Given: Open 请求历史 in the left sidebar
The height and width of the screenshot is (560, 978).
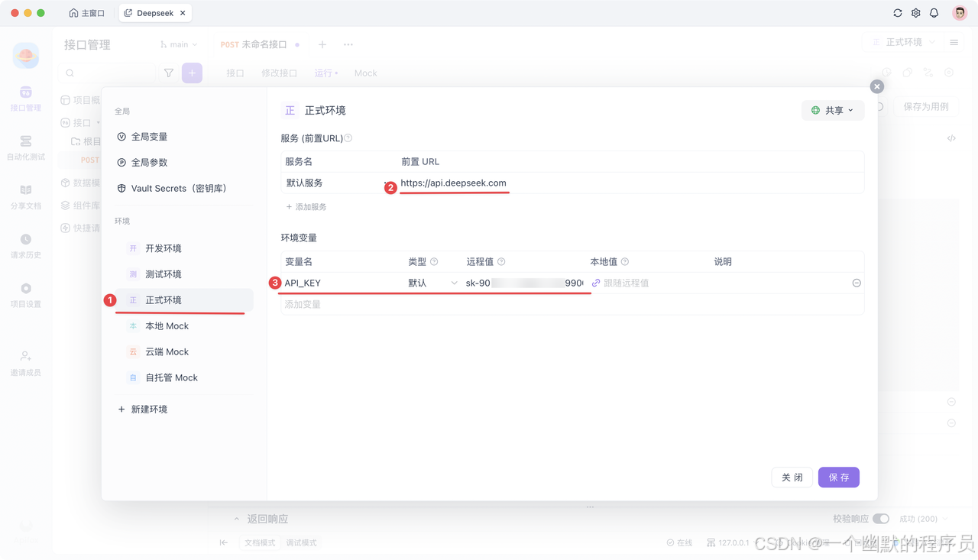Looking at the screenshot, I should click(x=26, y=246).
